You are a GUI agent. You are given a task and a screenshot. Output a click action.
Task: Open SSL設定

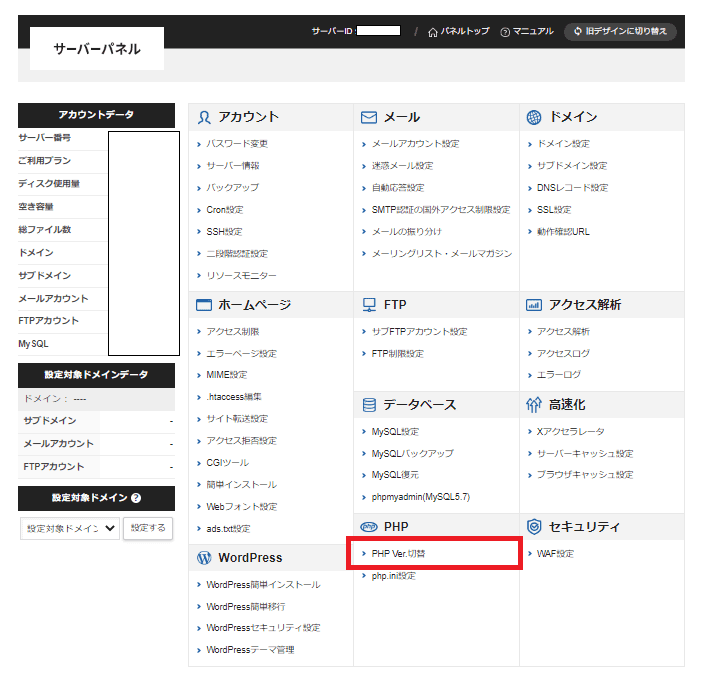pos(554,210)
